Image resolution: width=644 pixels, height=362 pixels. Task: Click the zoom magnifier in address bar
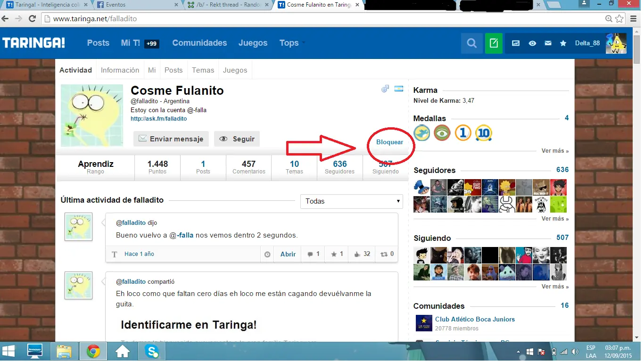pyautogui.click(x=609, y=19)
